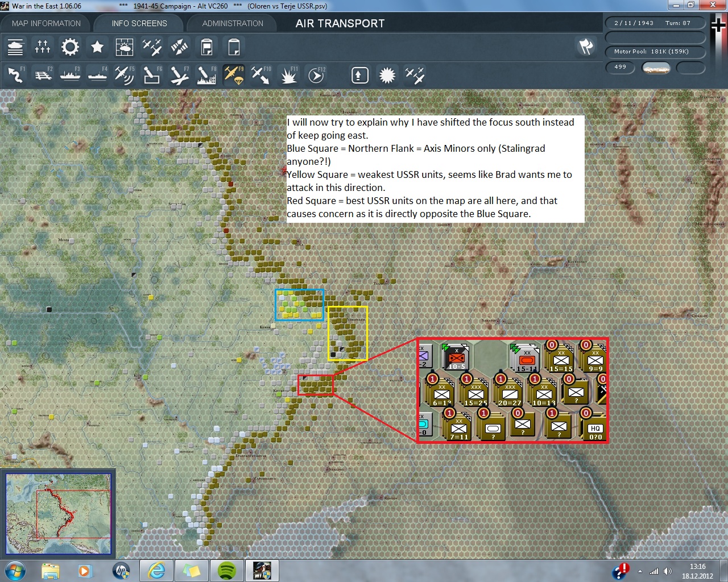Click the crossed flags surrender icon
728x582 pixels.
[x=586, y=47]
